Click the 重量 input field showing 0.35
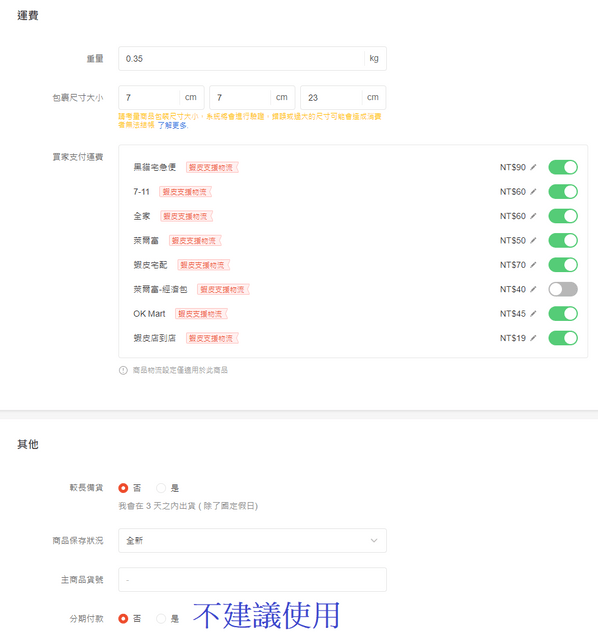Screen dimensions: 598x640 [x=241, y=58]
